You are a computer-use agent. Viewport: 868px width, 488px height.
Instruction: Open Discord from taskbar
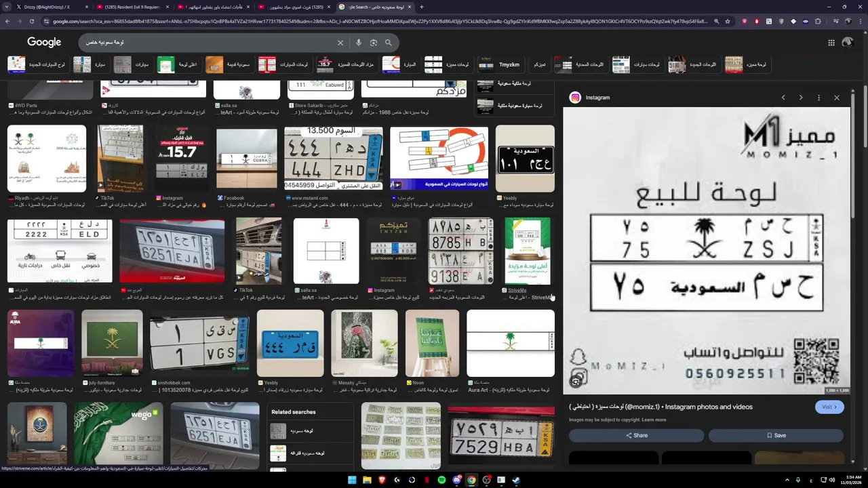click(456, 480)
